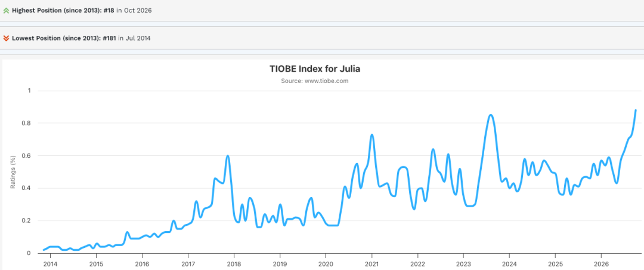Click the 2024 x-axis label
Viewport: 644px width, 270px height.
click(509, 263)
